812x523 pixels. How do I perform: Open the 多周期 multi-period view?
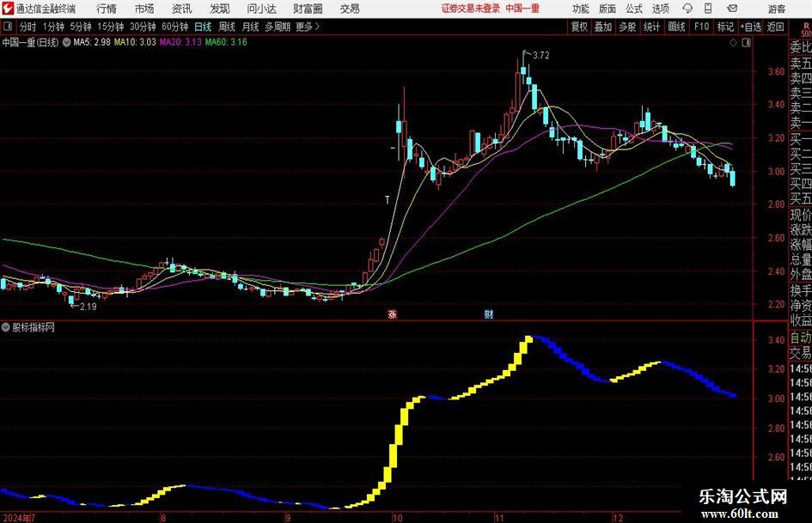(x=278, y=27)
